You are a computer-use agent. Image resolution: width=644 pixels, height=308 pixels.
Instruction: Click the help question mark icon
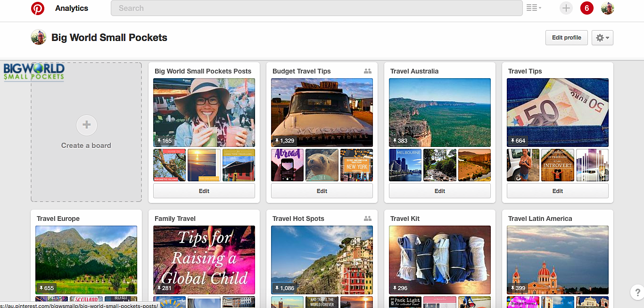636,292
